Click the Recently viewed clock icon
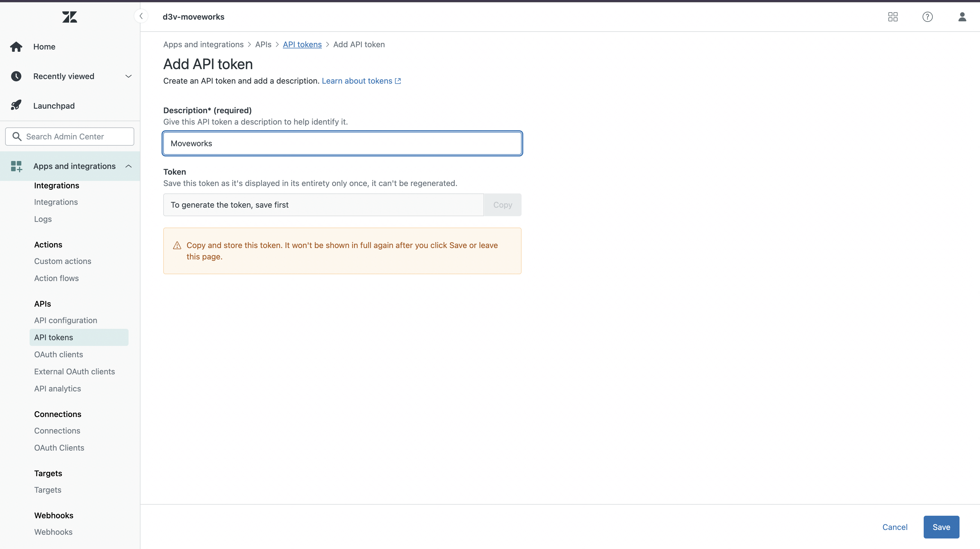 coord(16,76)
